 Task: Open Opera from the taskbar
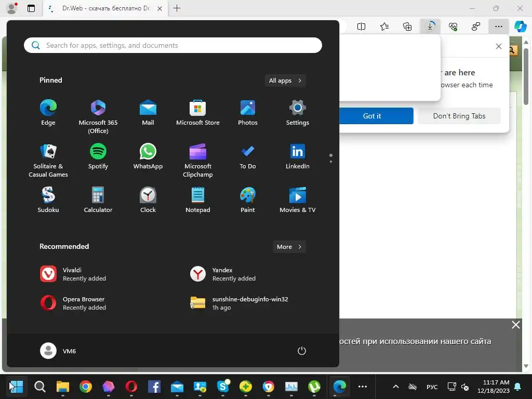131,387
